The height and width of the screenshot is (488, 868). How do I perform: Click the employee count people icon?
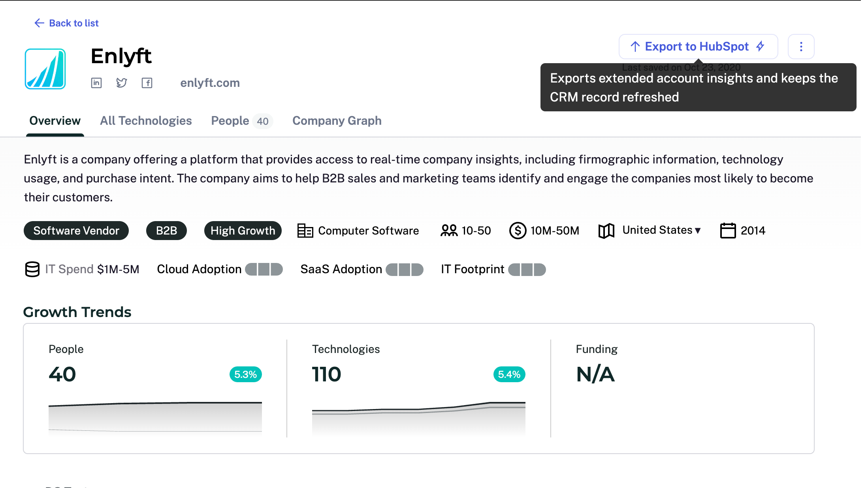449,231
